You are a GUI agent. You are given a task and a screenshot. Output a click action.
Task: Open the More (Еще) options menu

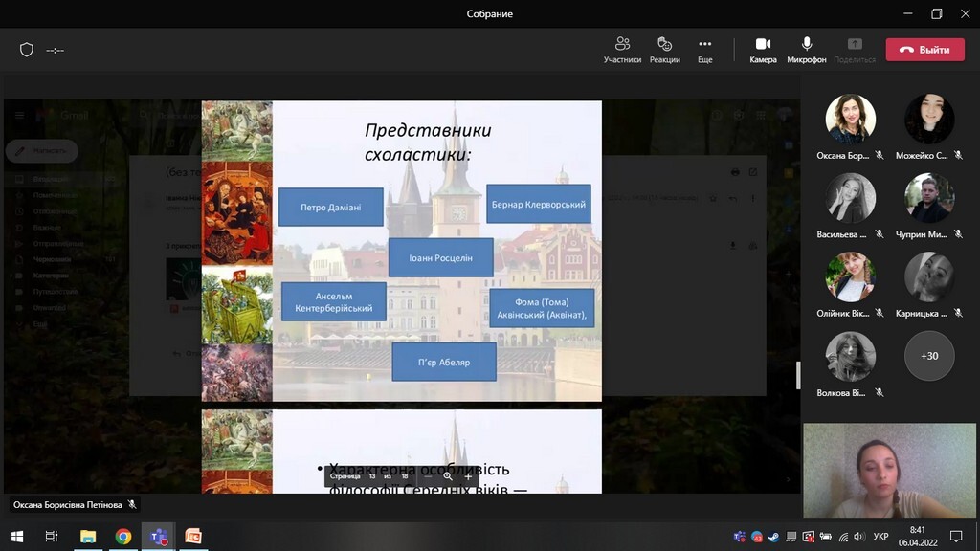click(704, 50)
